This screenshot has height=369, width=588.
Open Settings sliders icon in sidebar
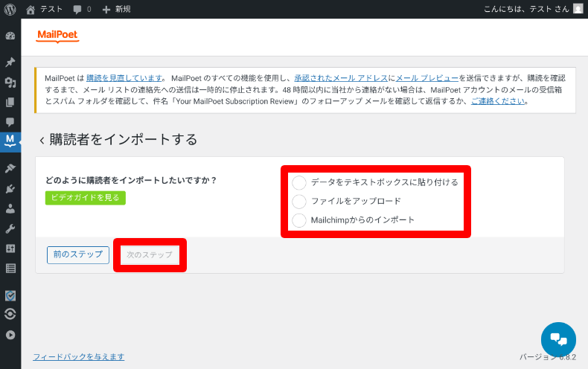pyautogui.click(x=10, y=248)
